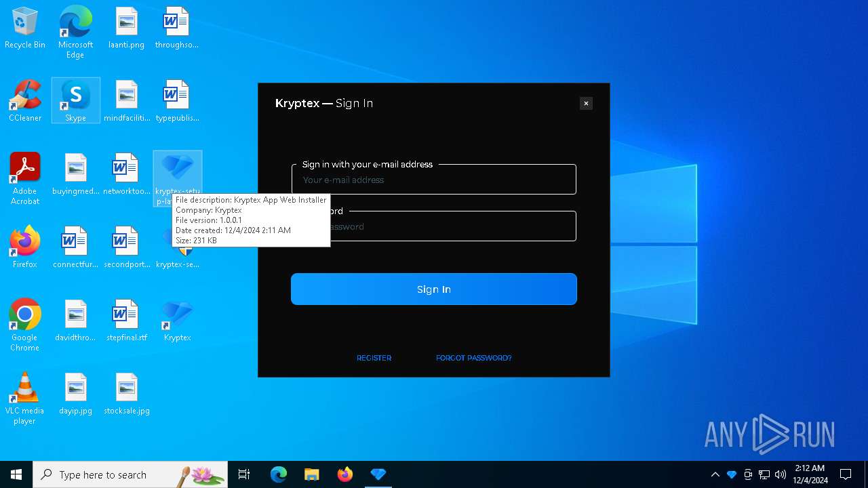This screenshot has height=488, width=868.
Task: Select the stepfinal.rtf document icon
Action: coord(126,321)
